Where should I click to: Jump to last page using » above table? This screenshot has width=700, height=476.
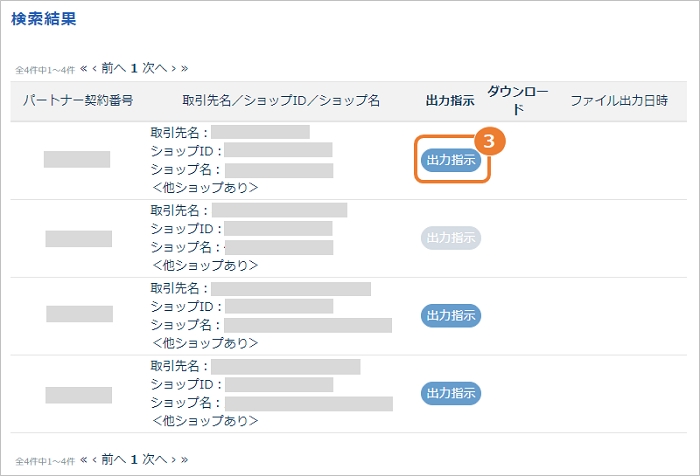tap(184, 68)
